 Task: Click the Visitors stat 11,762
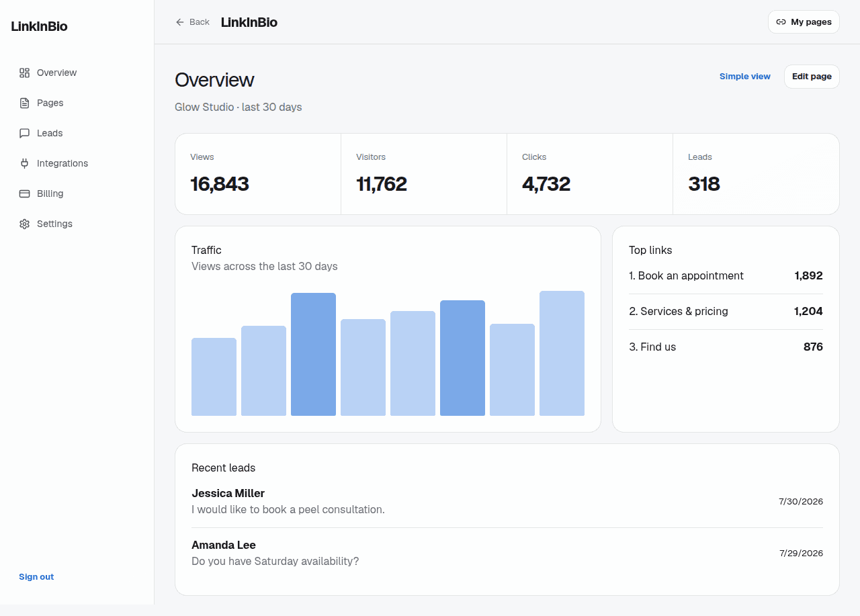coord(382,184)
